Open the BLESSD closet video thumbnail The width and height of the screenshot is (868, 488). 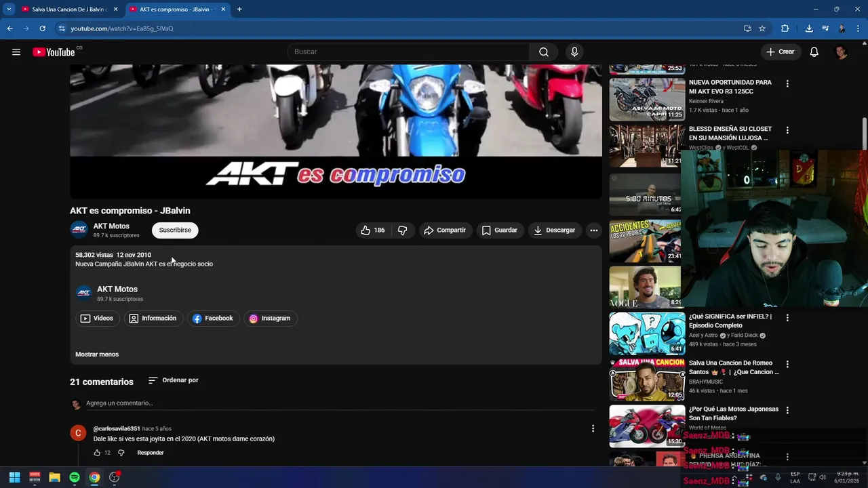click(646, 146)
